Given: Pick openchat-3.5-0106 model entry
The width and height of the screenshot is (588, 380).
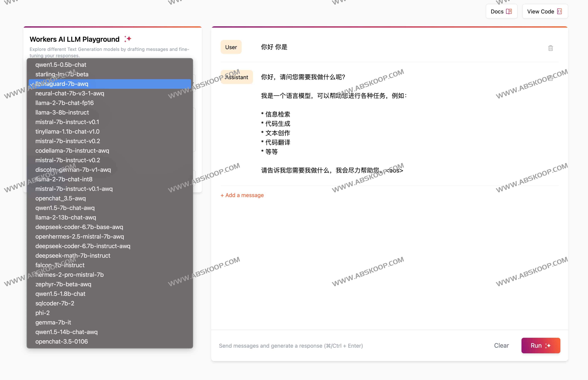Looking at the screenshot, I should coord(62,341).
